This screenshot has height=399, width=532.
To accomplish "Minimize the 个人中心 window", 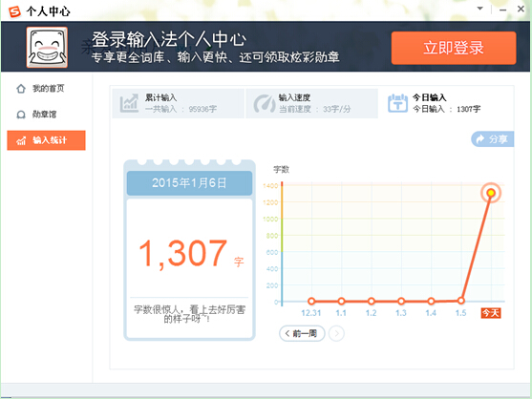I will 502,10.
